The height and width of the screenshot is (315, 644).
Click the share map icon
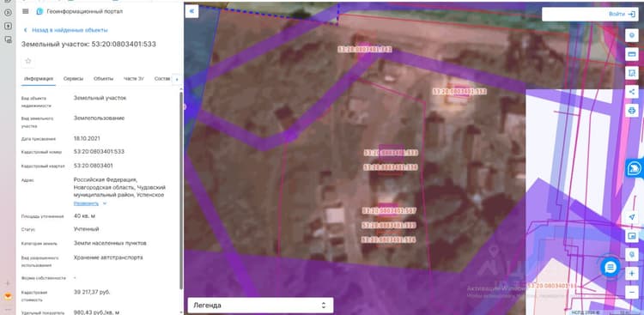pyautogui.click(x=632, y=92)
